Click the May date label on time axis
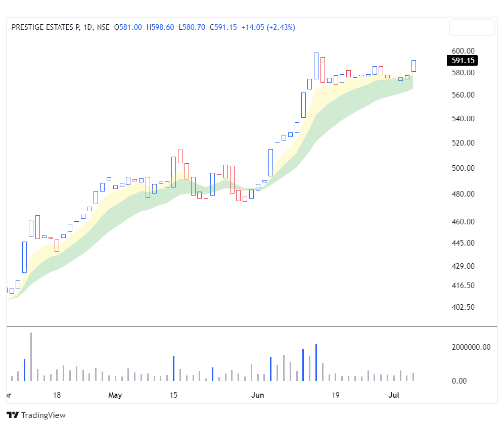The height and width of the screenshot is (426, 504). click(115, 395)
